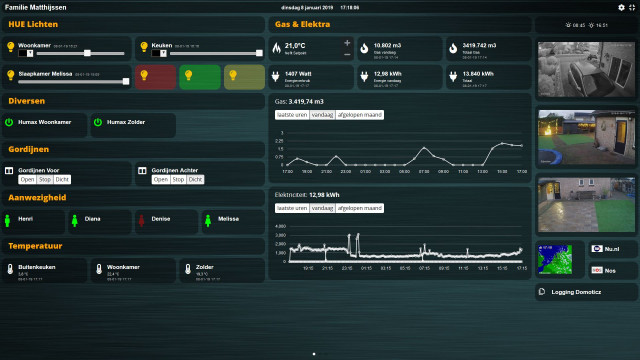Open Logging Domoticz icon
This screenshot has height=360, width=640.
(x=542, y=291)
